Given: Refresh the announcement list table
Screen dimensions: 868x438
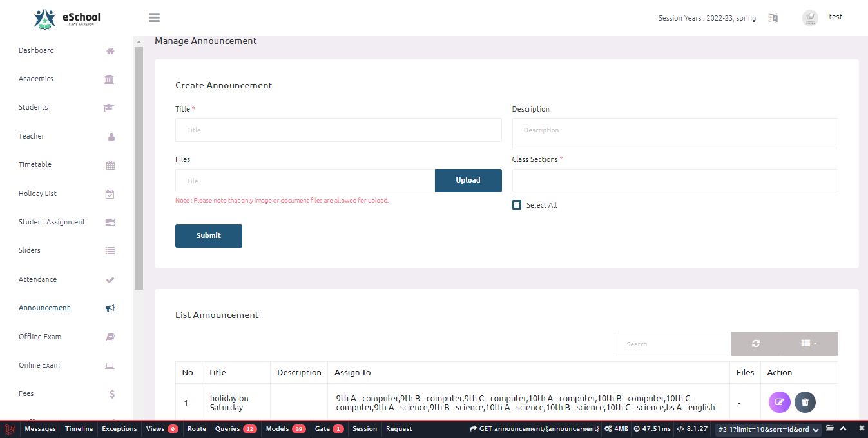Looking at the screenshot, I should [x=756, y=344].
